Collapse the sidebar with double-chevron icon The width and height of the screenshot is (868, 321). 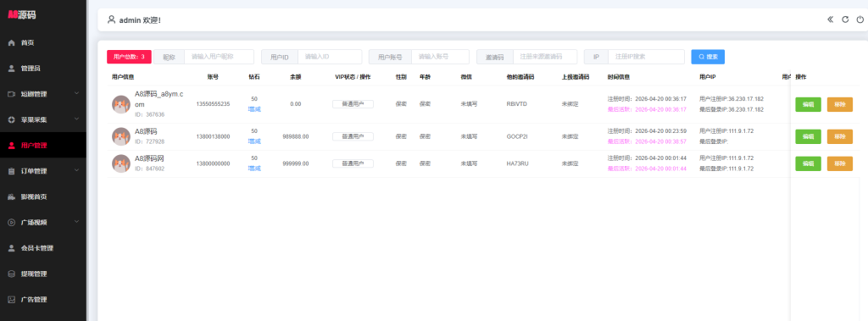pyautogui.click(x=831, y=19)
